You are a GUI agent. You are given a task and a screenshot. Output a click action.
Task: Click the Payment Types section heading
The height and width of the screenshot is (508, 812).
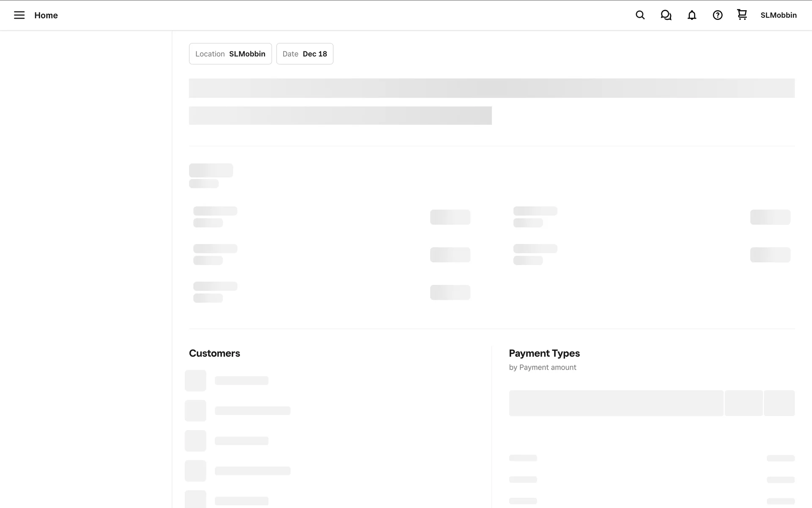click(x=544, y=353)
